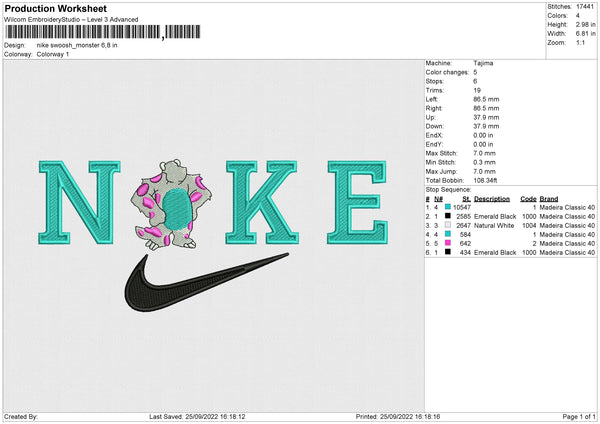Click the "Page 1 of 1" footer text
600x424 pixels.
579,417
